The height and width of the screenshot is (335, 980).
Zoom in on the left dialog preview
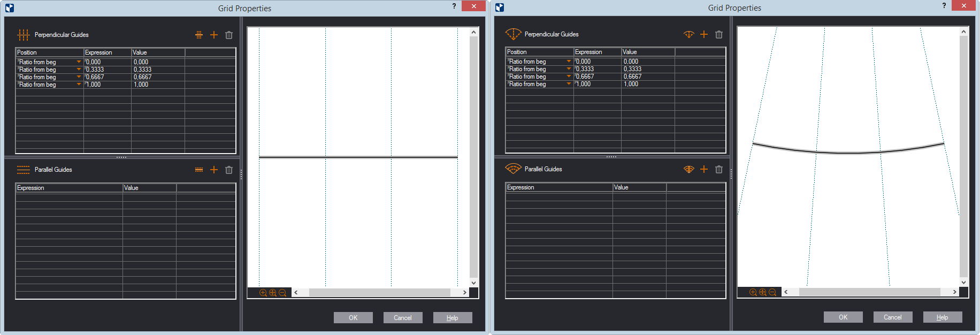[x=263, y=293]
